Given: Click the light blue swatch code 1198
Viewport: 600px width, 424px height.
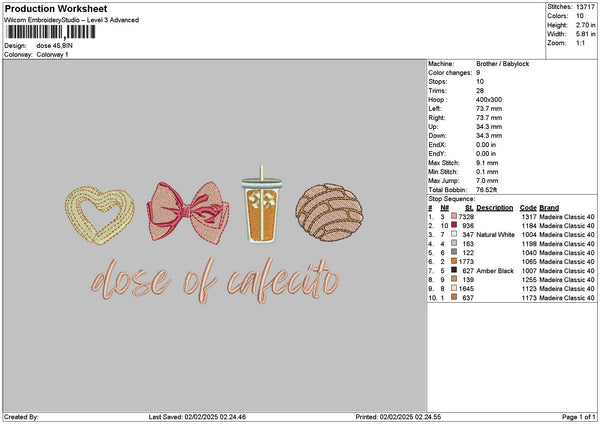Looking at the screenshot, I should (x=453, y=243).
